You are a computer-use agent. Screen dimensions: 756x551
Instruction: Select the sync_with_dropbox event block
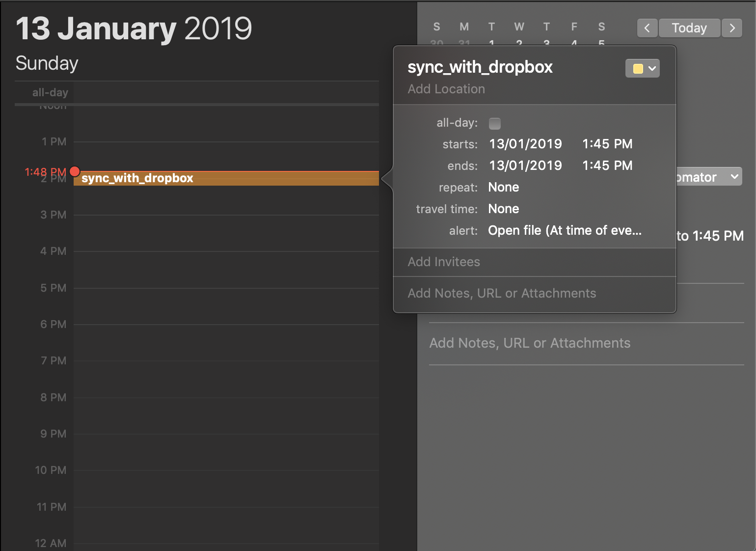point(226,178)
